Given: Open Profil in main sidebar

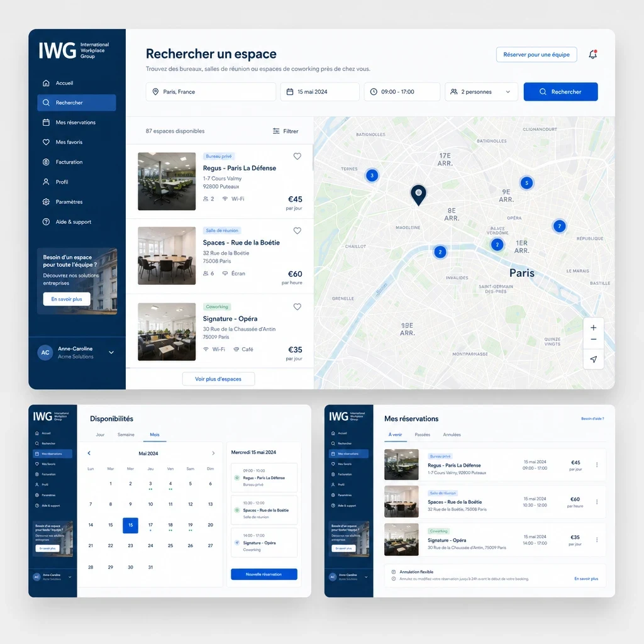Looking at the screenshot, I should click(76, 182).
